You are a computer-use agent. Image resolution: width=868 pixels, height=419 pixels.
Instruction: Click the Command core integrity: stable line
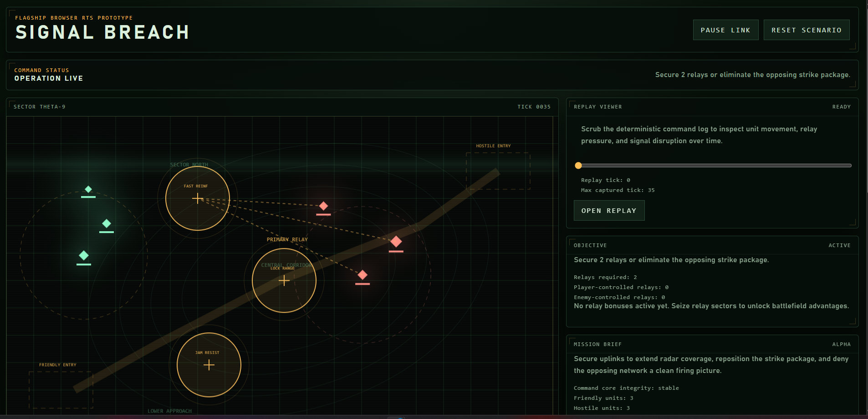click(x=626, y=388)
